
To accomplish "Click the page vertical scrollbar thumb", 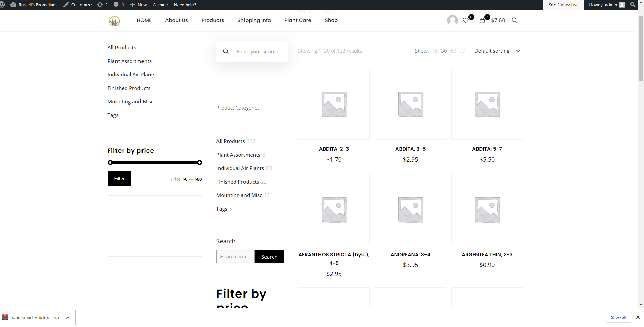I will point(641,48).
